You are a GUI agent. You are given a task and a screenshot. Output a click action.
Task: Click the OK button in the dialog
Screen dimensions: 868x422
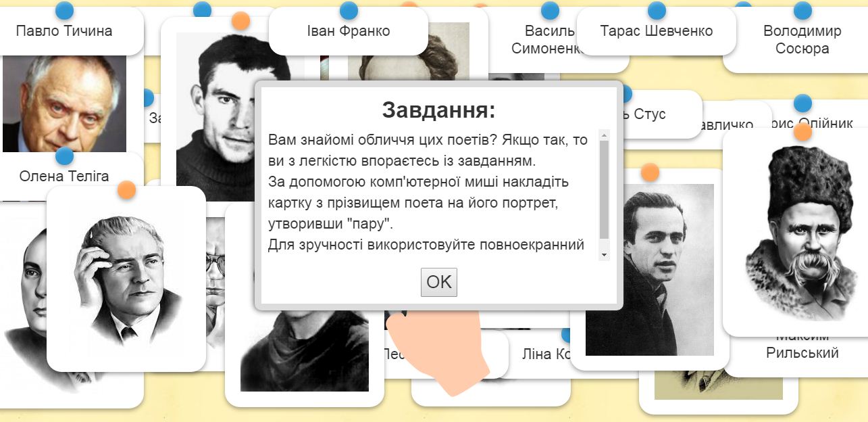pos(439,282)
